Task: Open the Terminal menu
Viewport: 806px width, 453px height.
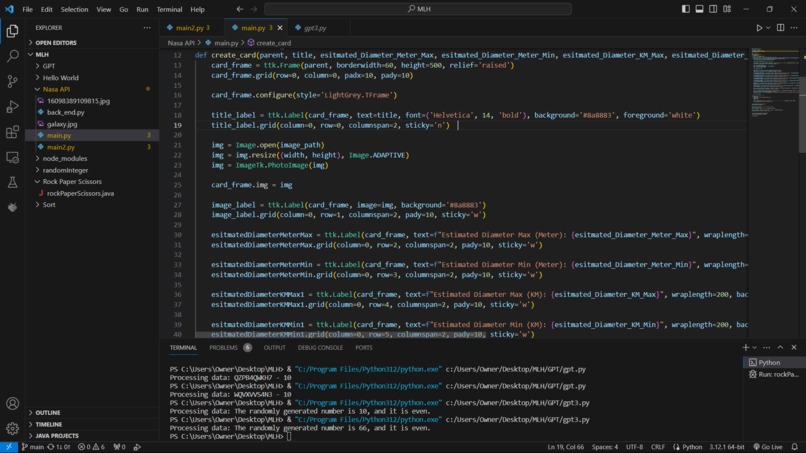Action: point(169,9)
